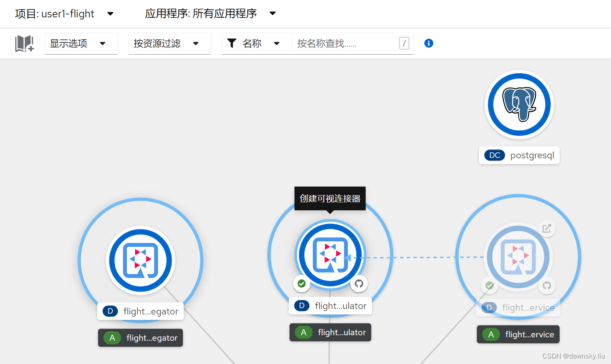
Task: Select the flight...ervice Quarkus node icon
Action: pyautogui.click(x=518, y=257)
